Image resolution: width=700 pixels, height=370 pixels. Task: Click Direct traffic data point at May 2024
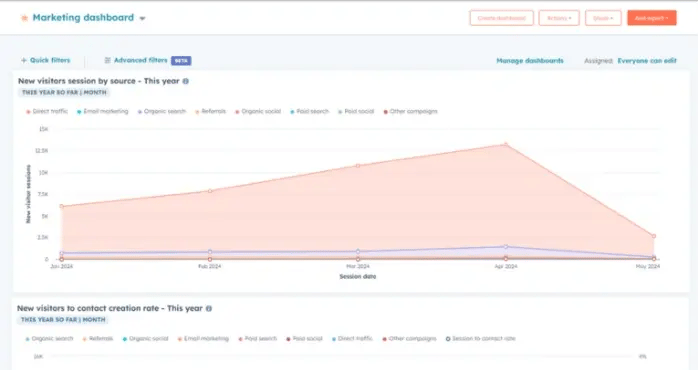(654, 236)
